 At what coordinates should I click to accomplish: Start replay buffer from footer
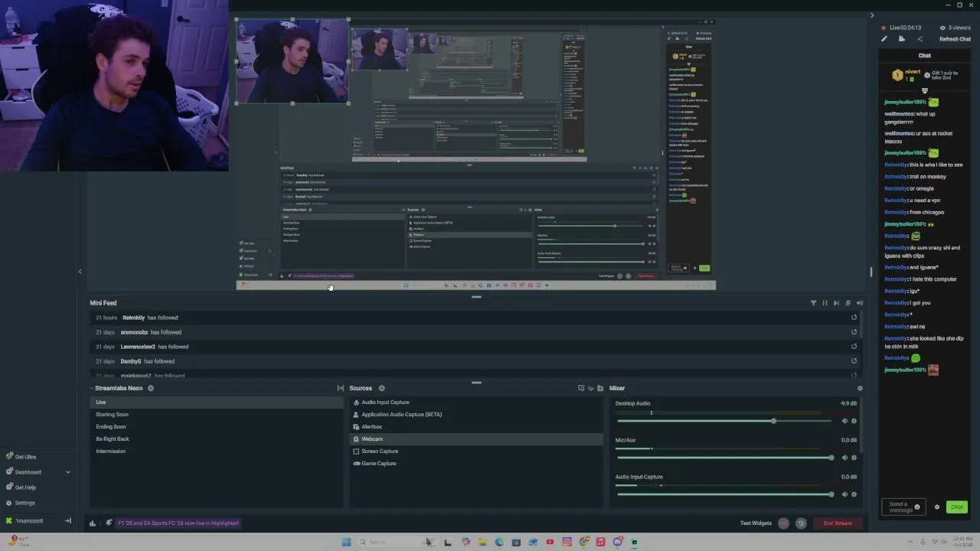pos(801,523)
